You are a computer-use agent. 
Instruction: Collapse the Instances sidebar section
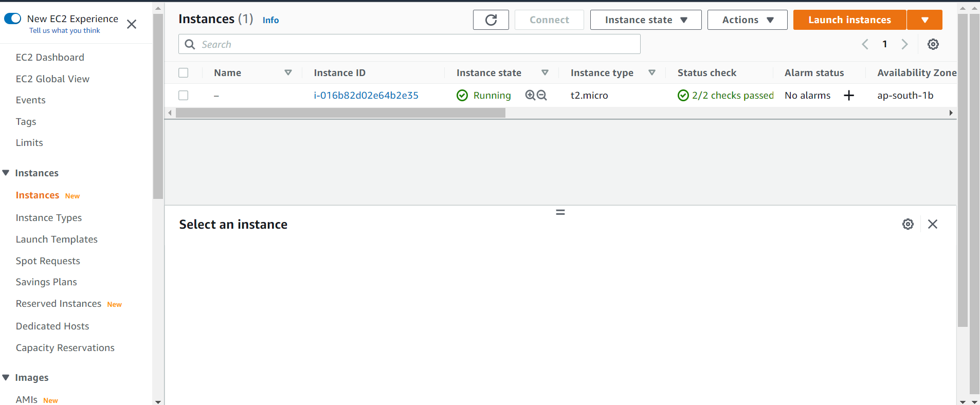pos(6,173)
